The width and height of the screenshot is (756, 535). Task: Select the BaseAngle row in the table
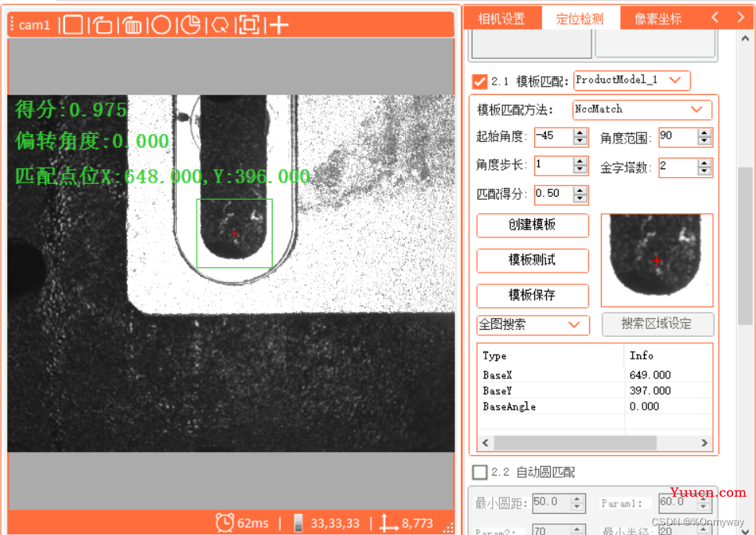click(x=595, y=407)
